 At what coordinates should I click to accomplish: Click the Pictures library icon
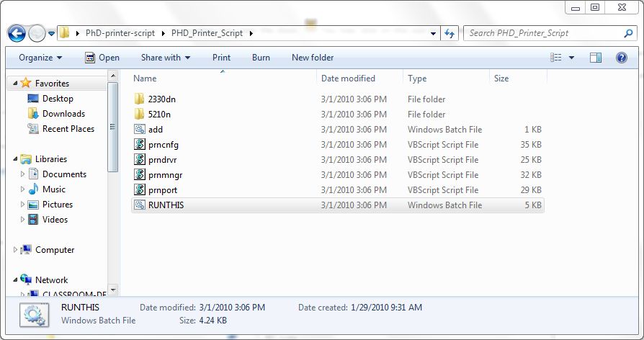click(33, 205)
